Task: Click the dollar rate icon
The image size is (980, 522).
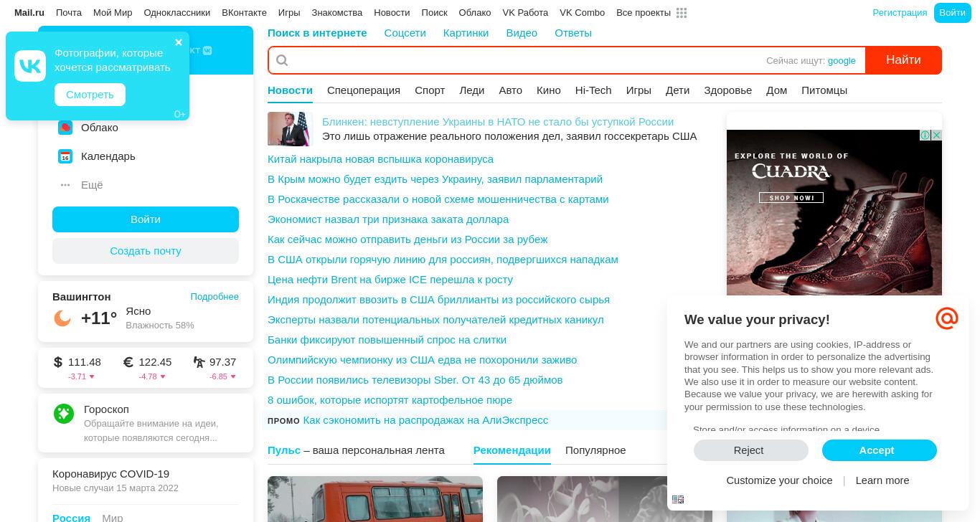Action: pos(58,362)
